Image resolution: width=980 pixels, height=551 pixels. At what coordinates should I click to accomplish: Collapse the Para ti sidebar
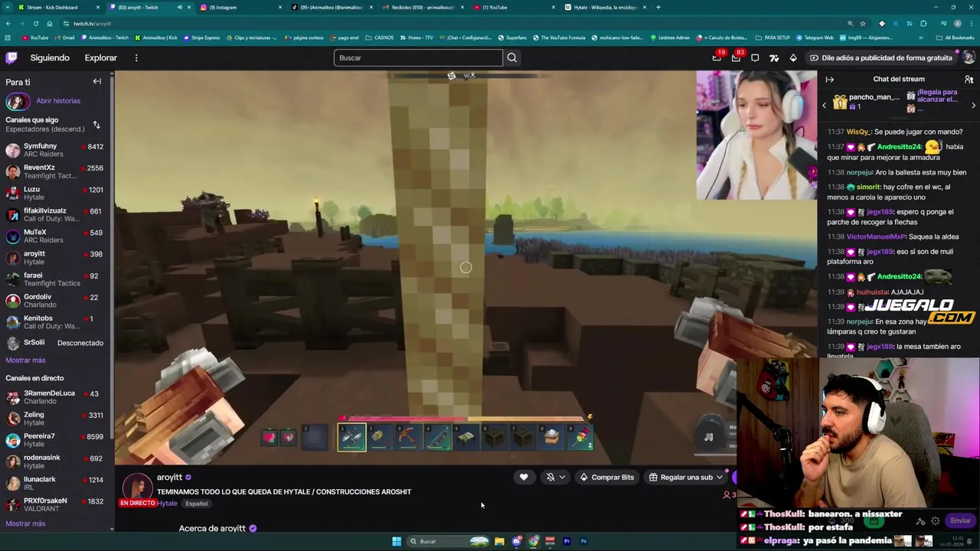97,81
